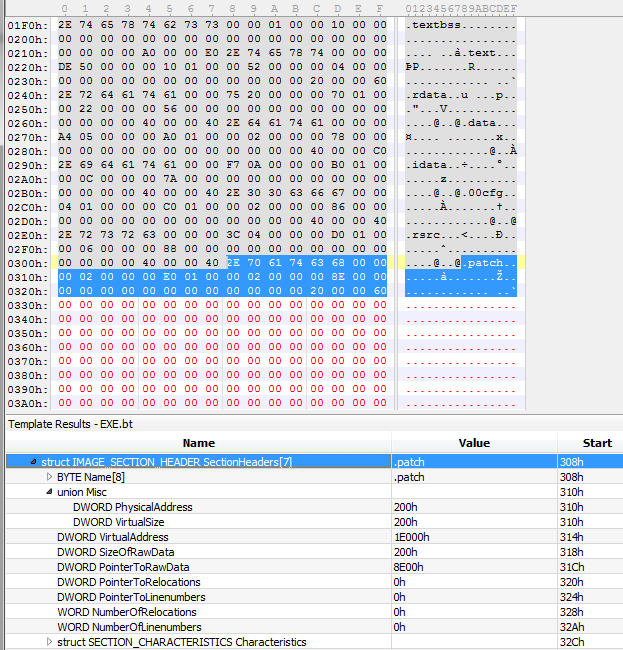This screenshot has height=650, width=623.
Task: Expand struct SECTION_CHARACTERISTICS Characteristics
Action: (x=49, y=642)
